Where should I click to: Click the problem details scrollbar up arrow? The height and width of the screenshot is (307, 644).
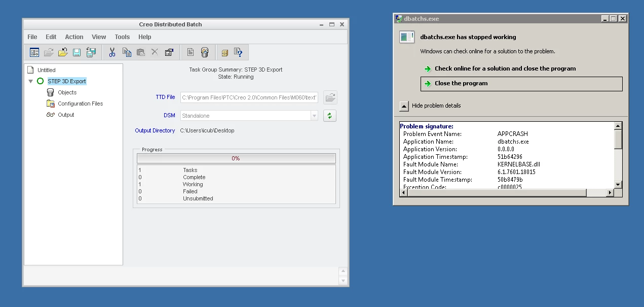point(618,126)
